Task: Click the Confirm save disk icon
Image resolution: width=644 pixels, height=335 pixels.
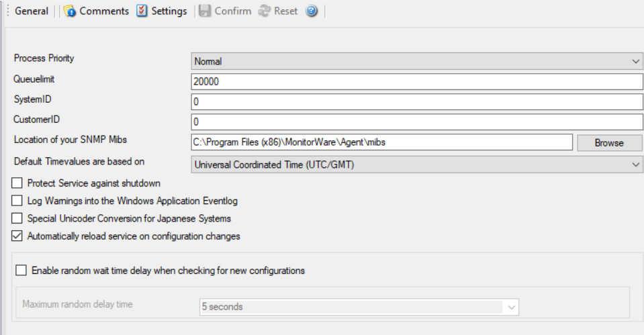Action: (204, 11)
